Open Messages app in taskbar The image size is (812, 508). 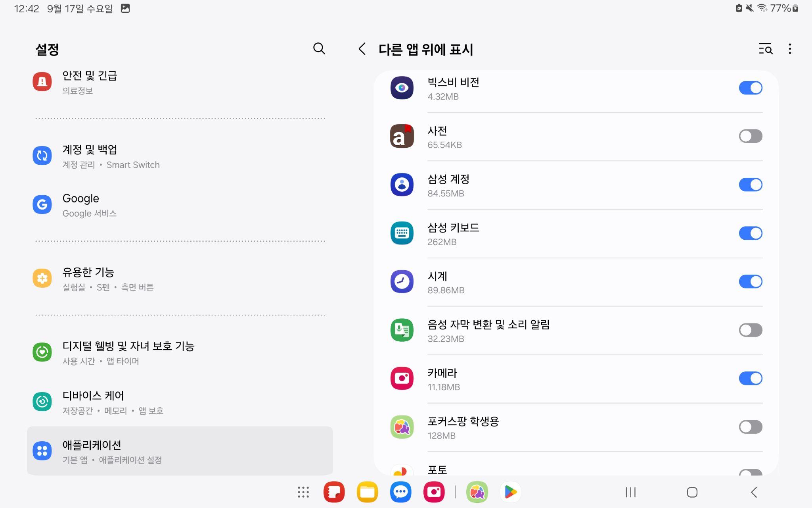click(400, 492)
